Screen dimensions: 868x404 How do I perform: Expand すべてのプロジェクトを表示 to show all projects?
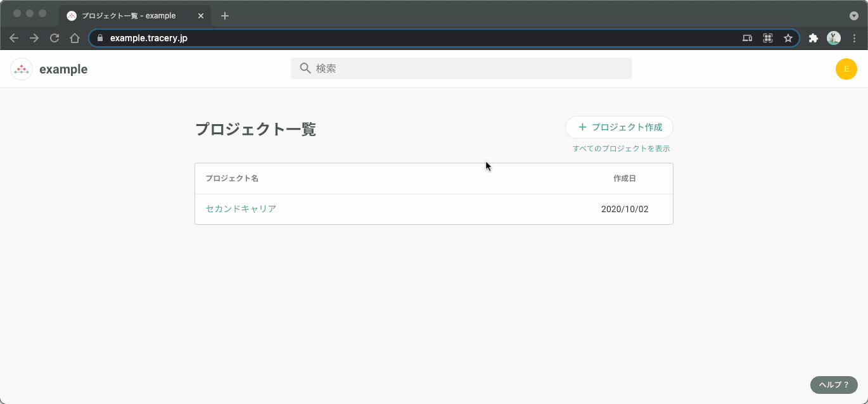(620, 148)
